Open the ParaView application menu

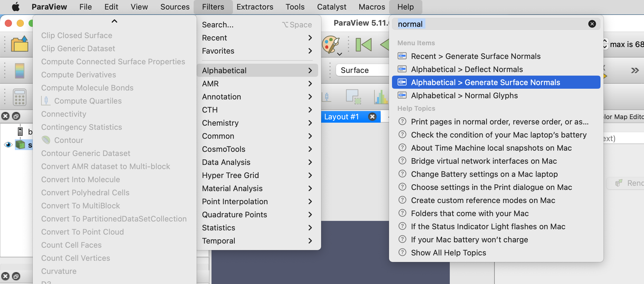(x=49, y=7)
